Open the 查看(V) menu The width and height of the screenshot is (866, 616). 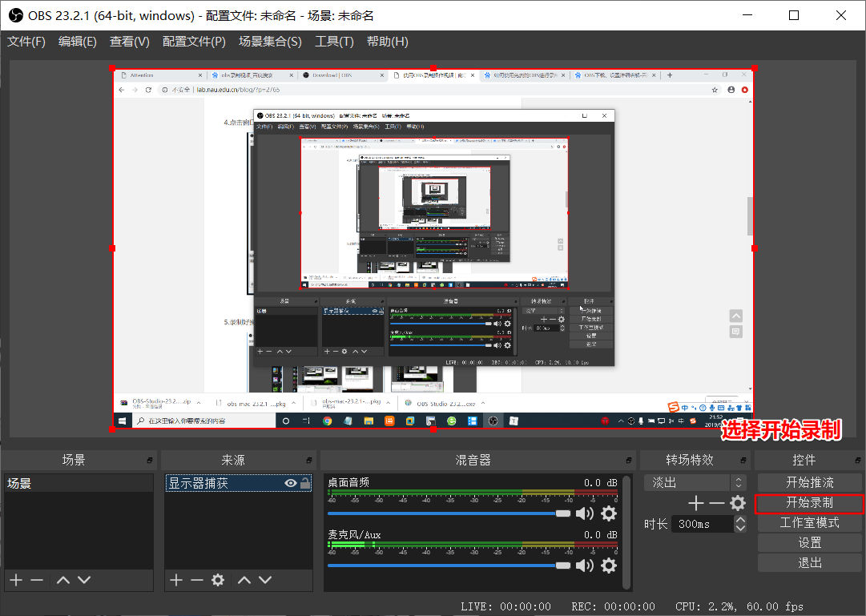[x=129, y=42]
